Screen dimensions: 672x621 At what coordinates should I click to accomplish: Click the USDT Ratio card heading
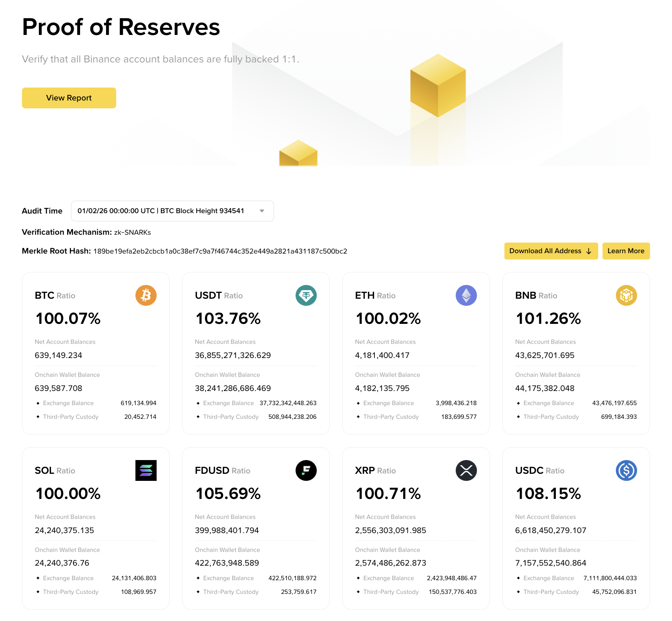coord(219,296)
